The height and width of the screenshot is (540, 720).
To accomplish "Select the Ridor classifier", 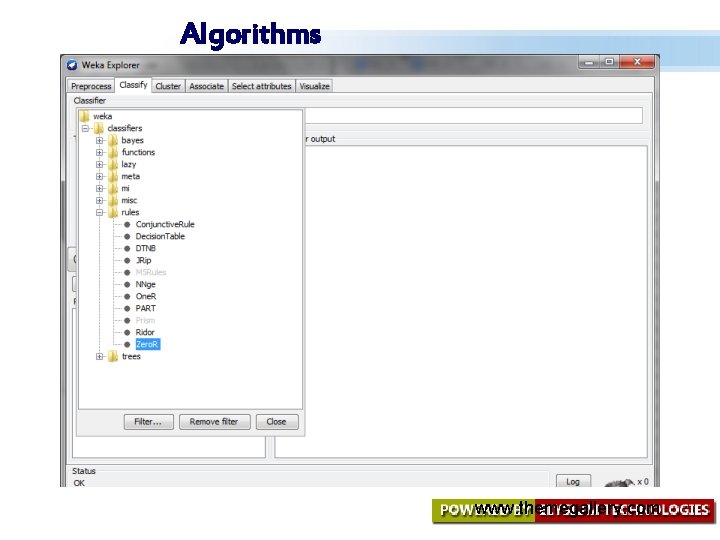I will (145, 332).
